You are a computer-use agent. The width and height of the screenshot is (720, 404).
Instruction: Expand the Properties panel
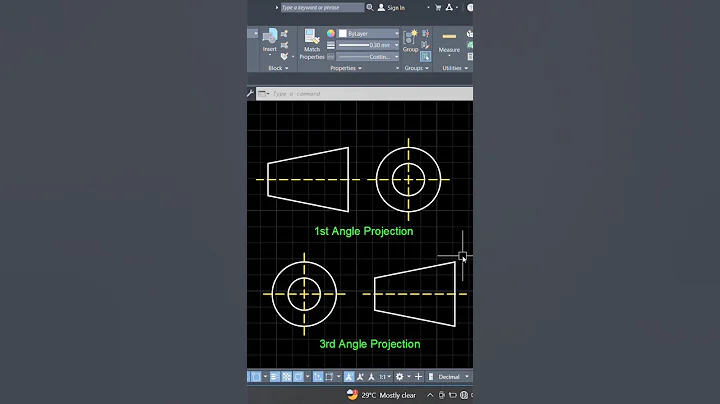[x=346, y=68]
